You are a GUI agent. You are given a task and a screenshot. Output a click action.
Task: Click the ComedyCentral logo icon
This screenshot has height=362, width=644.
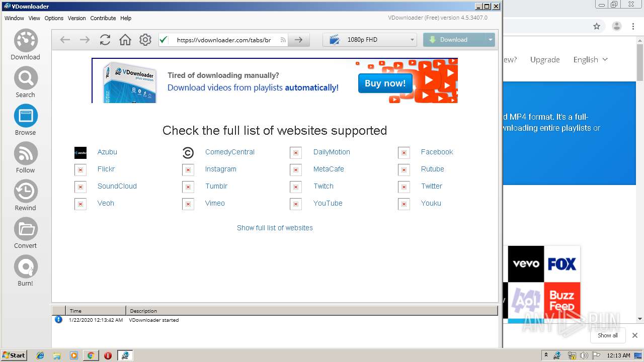tap(188, 152)
